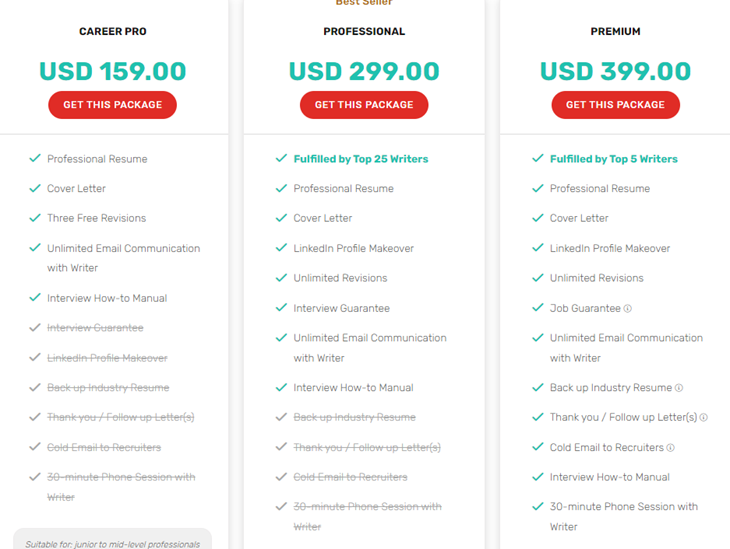Click checkmark next to Three Free Revisions
Viewport: 730px width, 549px height.
pos(35,217)
